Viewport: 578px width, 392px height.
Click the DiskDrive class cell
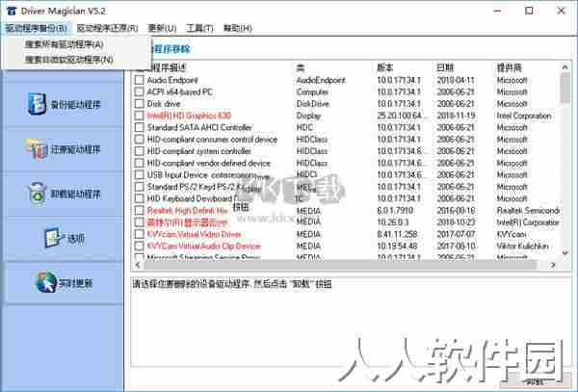(312, 103)
